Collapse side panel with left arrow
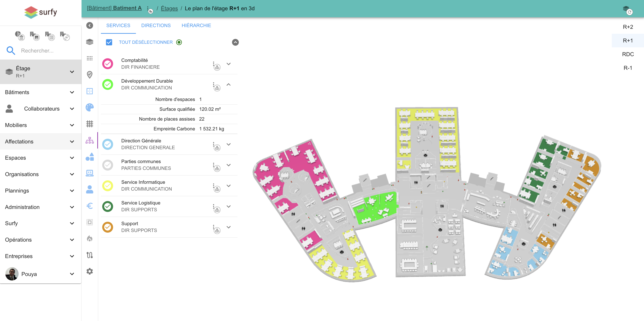The image size is (644, 321). (x=89, y=25)
